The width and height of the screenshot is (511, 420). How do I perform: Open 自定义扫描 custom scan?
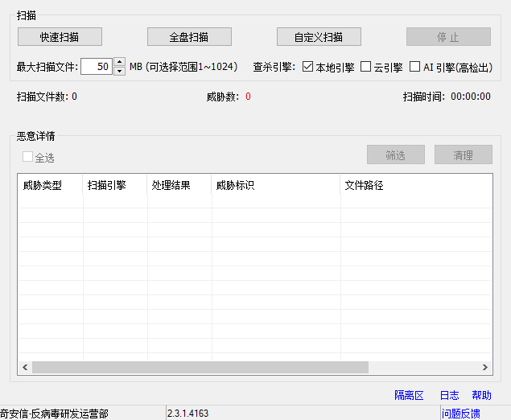pos(319,37)
